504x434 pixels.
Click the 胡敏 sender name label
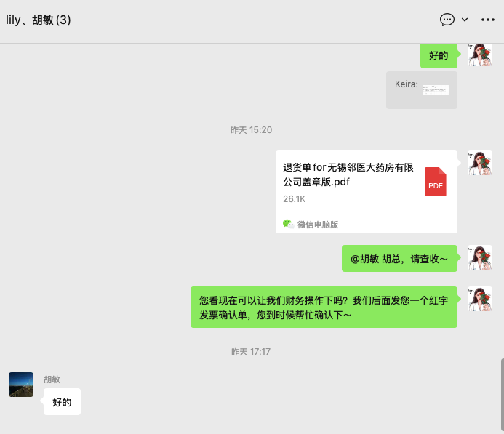point(52,379)
